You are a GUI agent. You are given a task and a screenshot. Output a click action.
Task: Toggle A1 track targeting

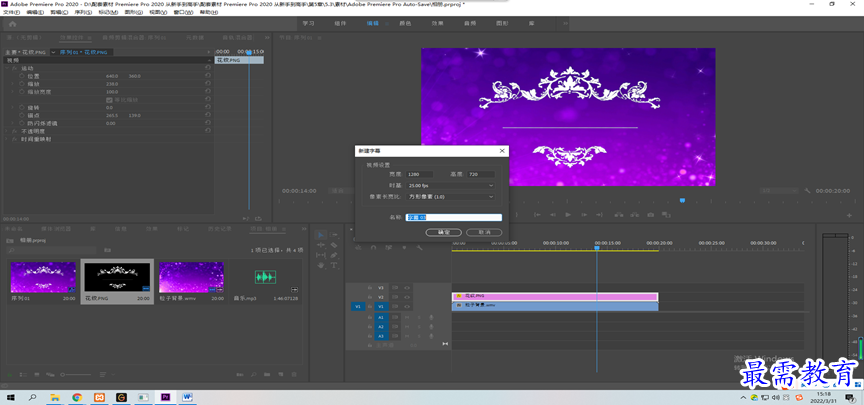381,317
